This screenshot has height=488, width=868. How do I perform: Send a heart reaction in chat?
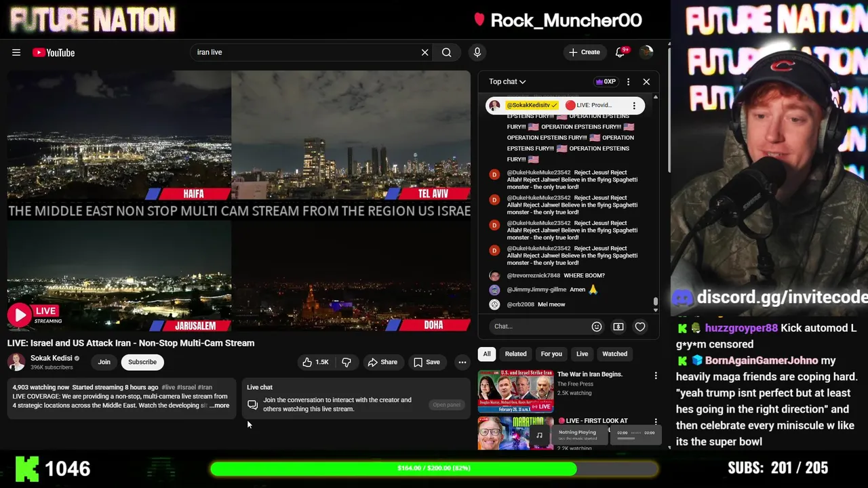640,327
